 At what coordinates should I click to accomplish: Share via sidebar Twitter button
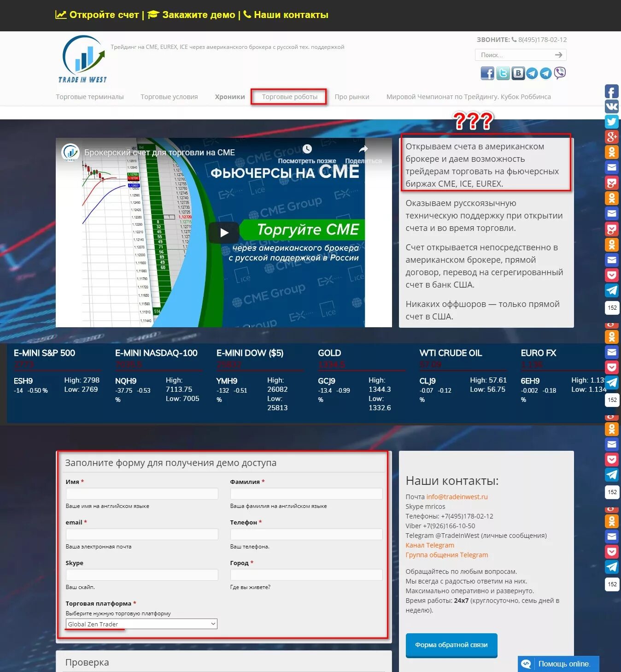[612, 122]
